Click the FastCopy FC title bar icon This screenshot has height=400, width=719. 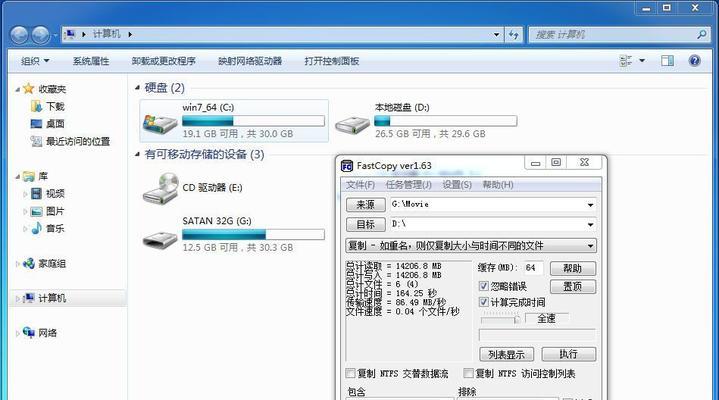pyautogui.click(x=347, y=166)
